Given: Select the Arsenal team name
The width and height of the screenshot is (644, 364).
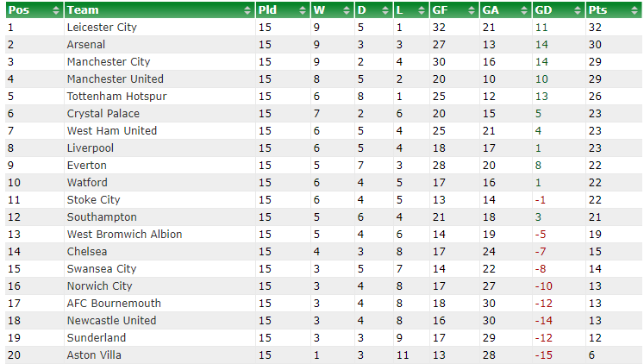Looking at the screenshot, I should tap(86, 44).
